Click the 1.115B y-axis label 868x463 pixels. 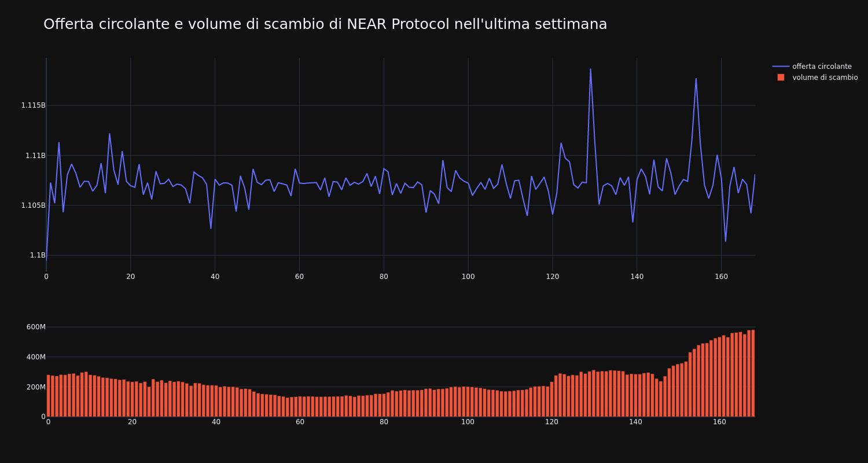coord(33,105)
